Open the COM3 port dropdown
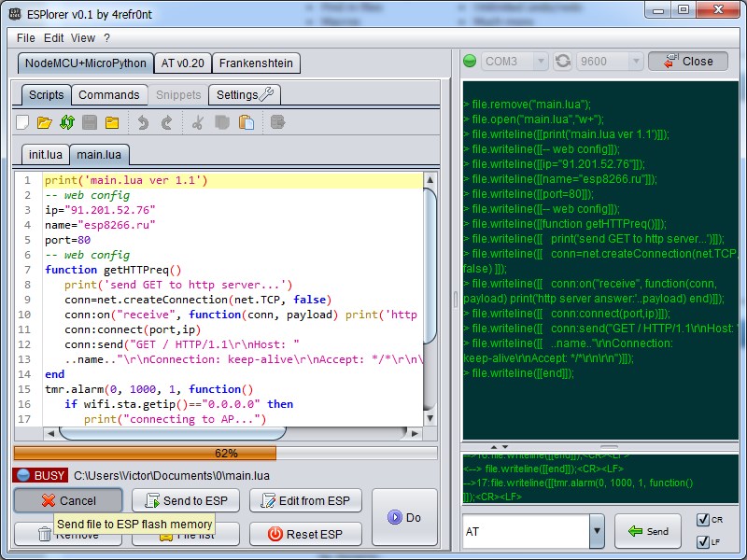Image resolution: width=747 pixels, height=560 pixels. click(514, 62)
